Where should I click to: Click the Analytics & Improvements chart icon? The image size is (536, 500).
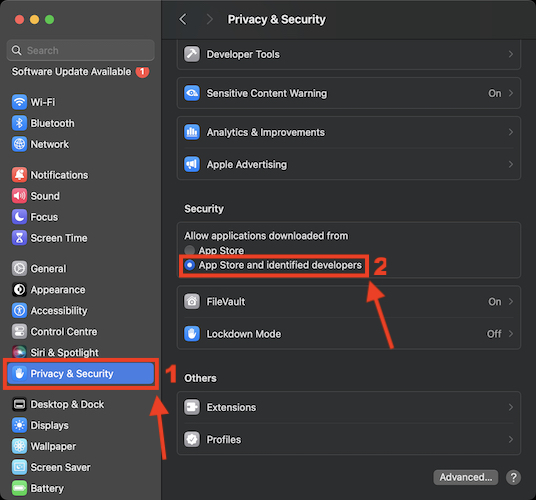click(192, 132)
